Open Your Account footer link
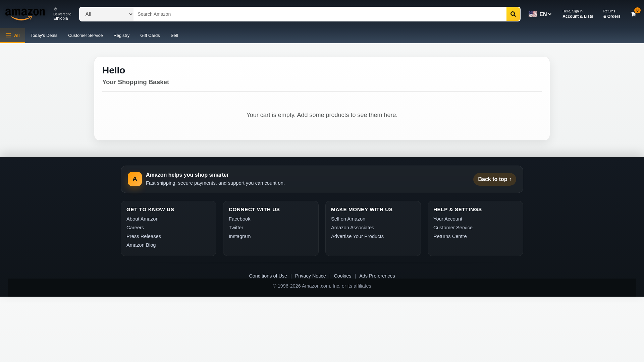This screenshot has width=644, height=362. pos(447,219)
